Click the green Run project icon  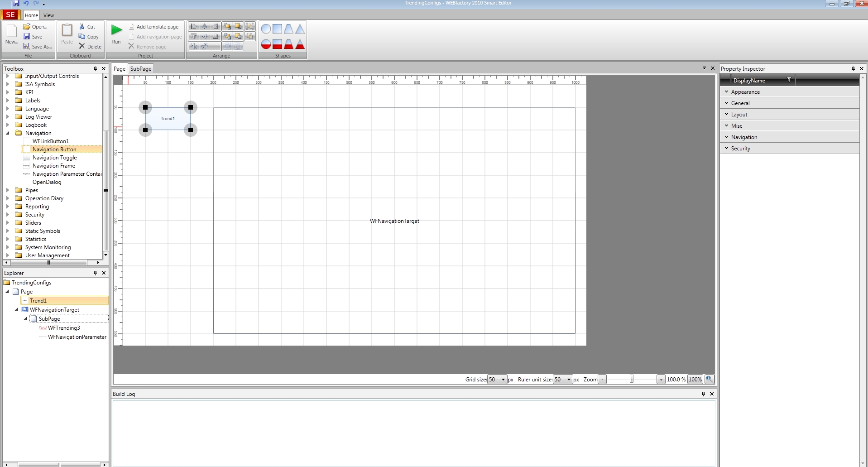click(x=116, y=30)
